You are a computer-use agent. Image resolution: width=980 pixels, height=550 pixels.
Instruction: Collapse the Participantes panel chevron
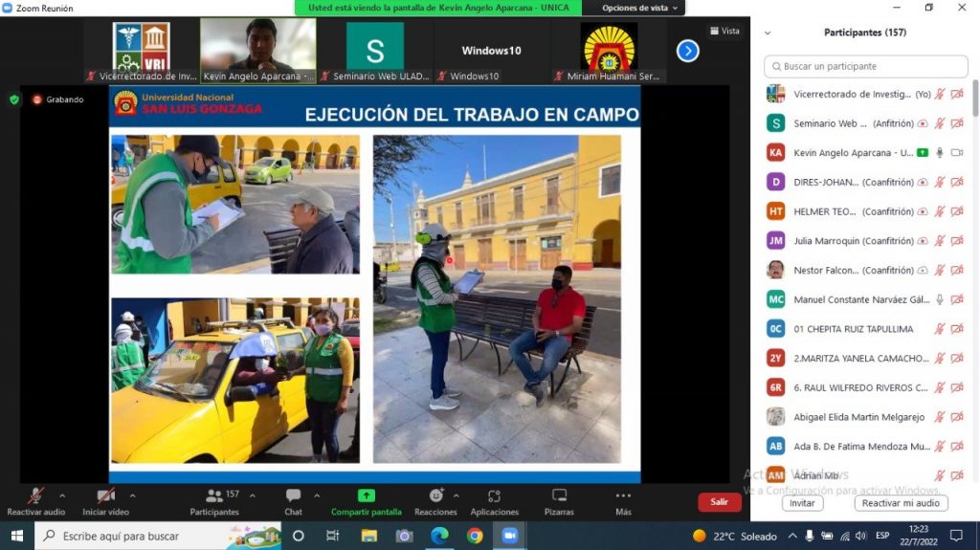(x=768, y=33)
